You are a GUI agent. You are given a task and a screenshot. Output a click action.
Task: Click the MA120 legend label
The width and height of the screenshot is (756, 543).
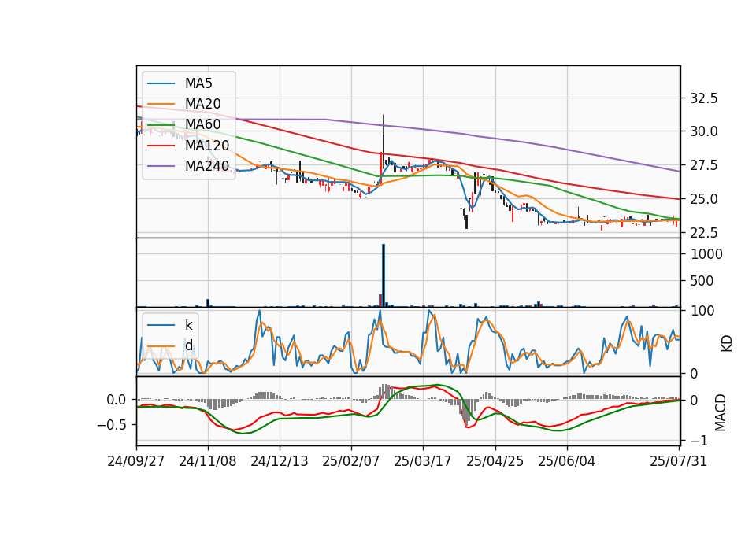(207, 146)
